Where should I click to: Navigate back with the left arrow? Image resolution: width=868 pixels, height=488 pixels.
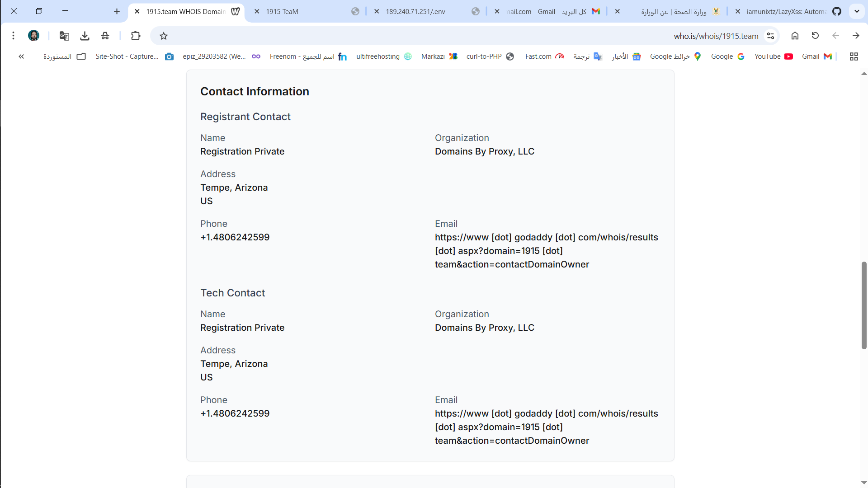pos(835,36)
